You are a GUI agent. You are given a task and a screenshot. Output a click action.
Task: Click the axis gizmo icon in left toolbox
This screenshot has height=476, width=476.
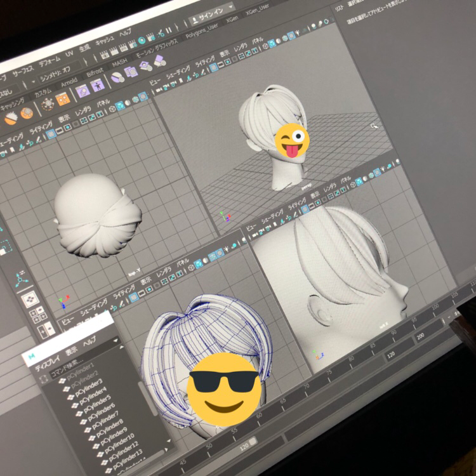pos(20,278)
